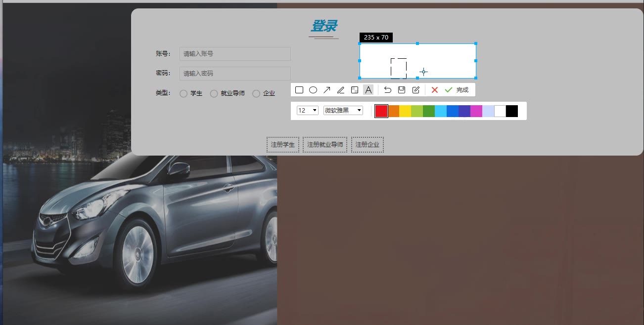Image resolution: width=644 pixels, height=325 pixels.
Task: Select the arrow annotation tool
Action: pyautogui.click(x=327, y=90)
